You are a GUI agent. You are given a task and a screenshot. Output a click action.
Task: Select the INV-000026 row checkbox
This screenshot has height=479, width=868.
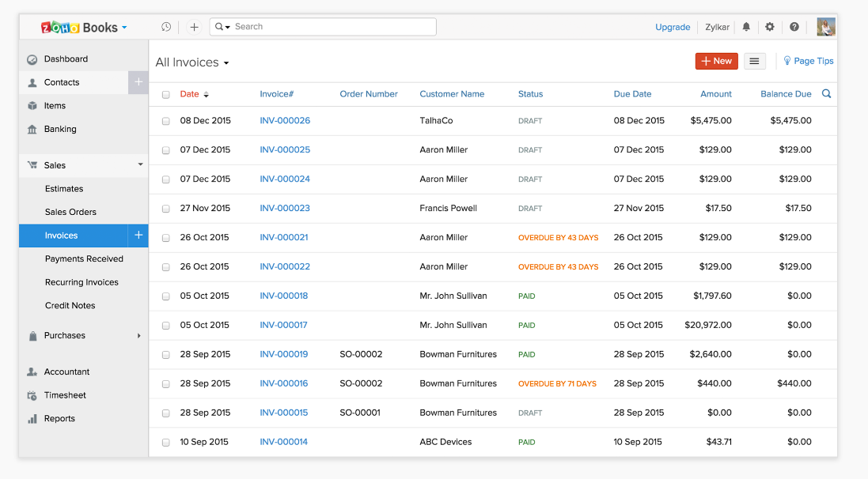pos(166,121)
